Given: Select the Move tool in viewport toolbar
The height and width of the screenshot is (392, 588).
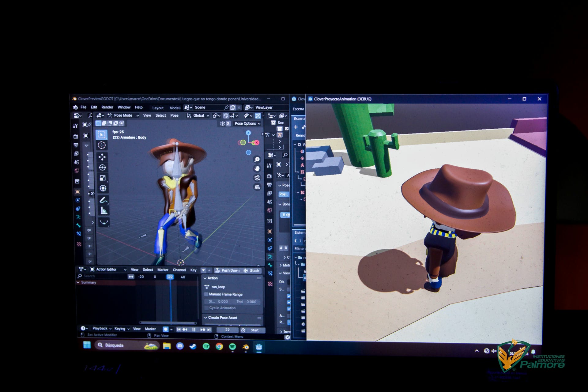Looking at the screenshot, I should pyautogui.click(x=102, y=157).
